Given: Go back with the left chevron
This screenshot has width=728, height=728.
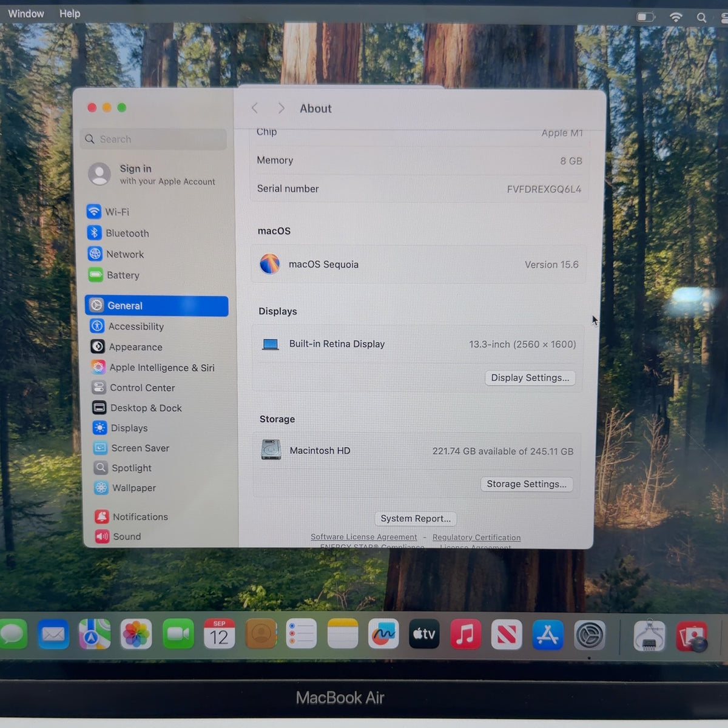Looking at the screenshot, I should click(255, 108).
